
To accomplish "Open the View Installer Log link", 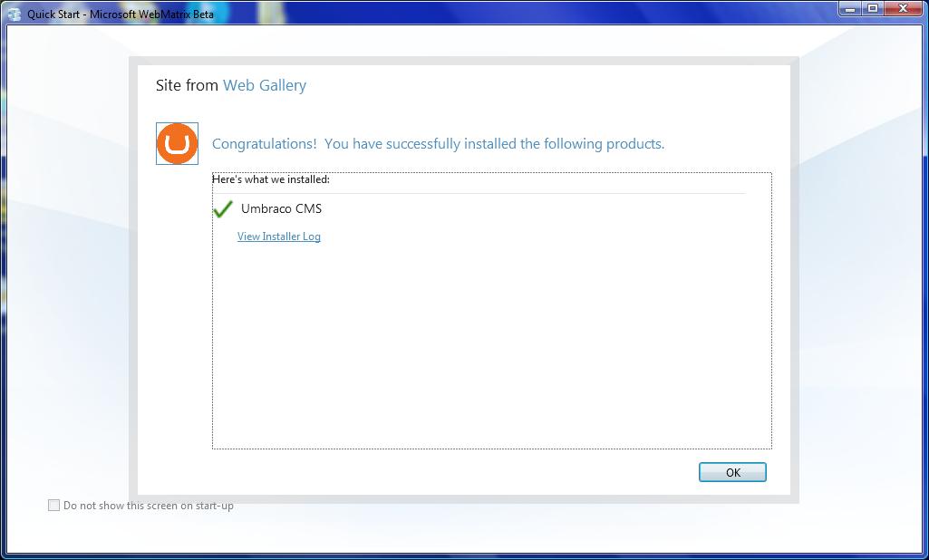I will click(279, 237).
